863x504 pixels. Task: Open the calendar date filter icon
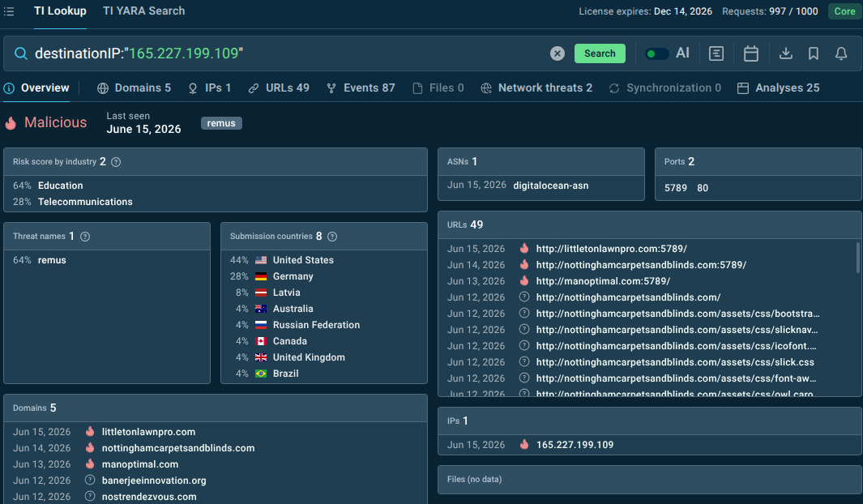point(750,53)
